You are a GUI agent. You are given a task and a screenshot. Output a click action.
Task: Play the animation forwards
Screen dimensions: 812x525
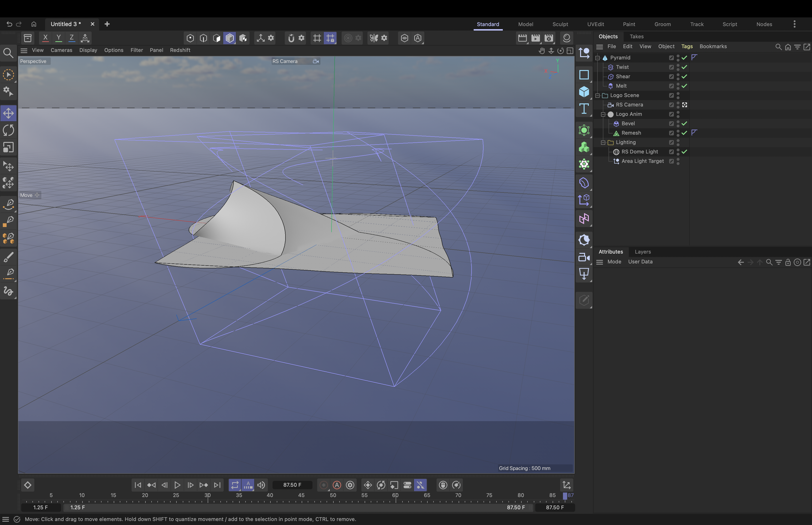178,485
